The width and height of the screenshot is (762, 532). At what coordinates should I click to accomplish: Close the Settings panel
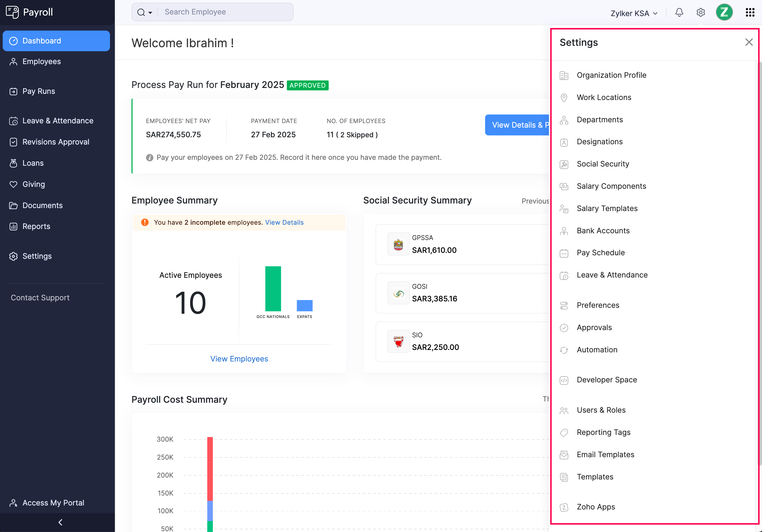point(749,42)
